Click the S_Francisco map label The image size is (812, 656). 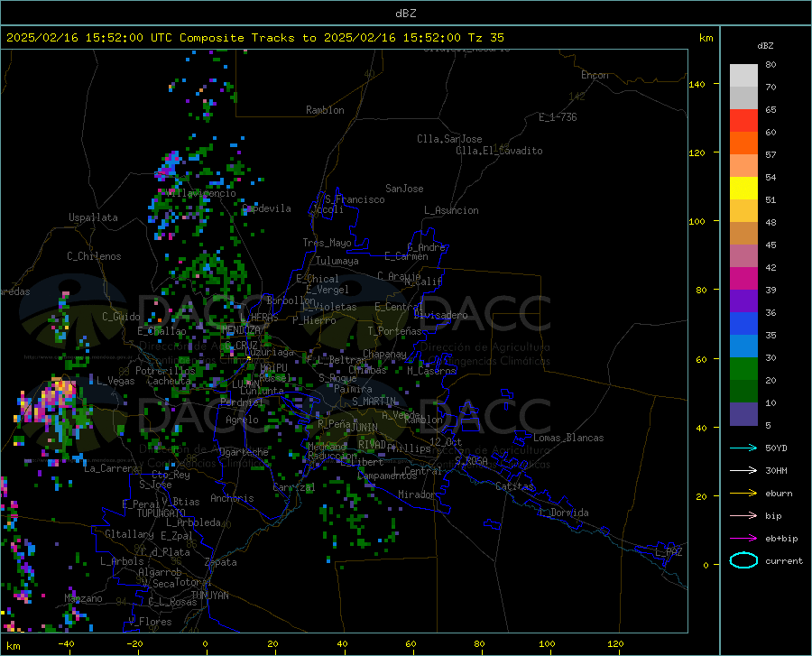tap(355, 199)
